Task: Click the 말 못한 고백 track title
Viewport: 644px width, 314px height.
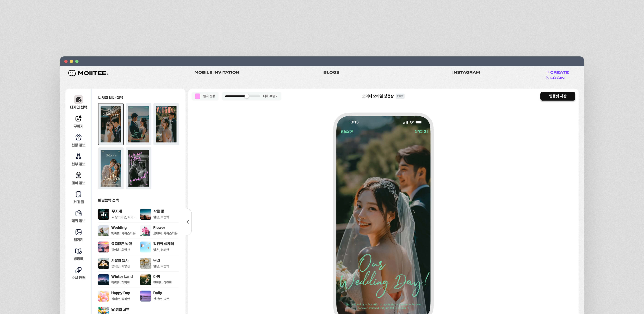Action: (120, 309)
